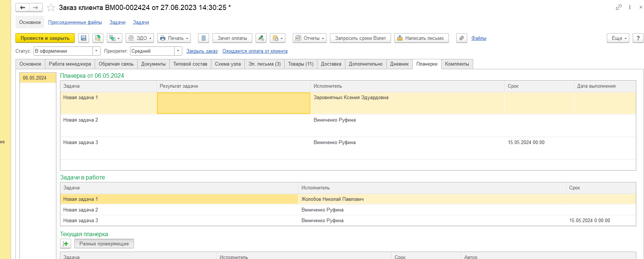The height and width of the screenshot is (259, 644).
Task: Click the document list icon before Зачет оплаты
Action: pos(204,38)
